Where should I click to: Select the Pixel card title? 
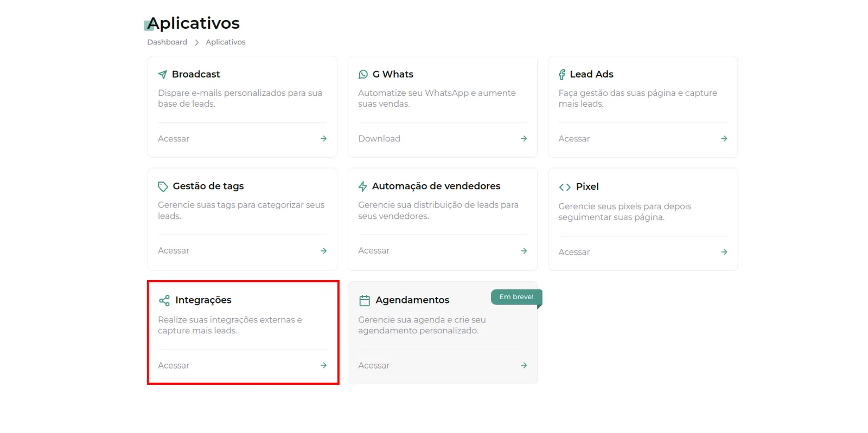point(588,187)
